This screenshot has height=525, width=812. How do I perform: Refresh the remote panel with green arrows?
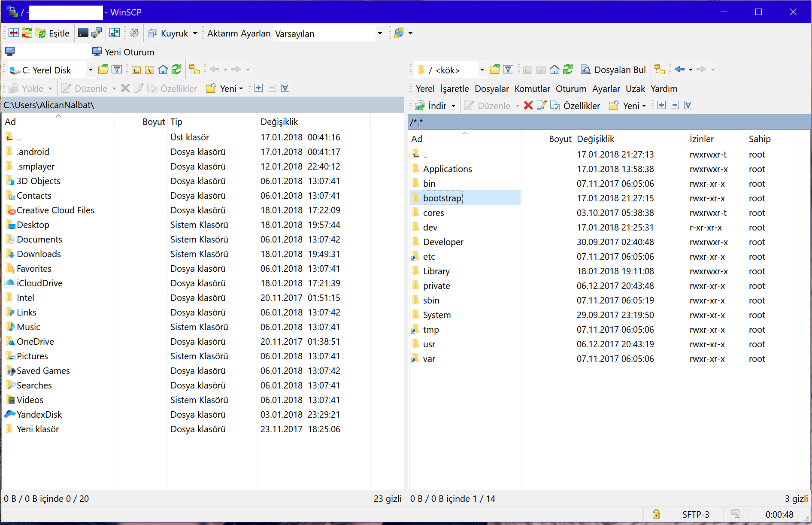(568, 70)
